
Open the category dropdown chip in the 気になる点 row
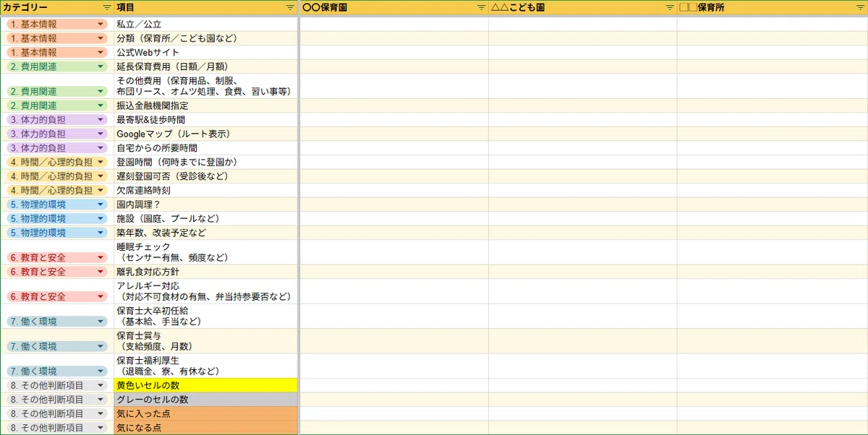tap(57, 428)
